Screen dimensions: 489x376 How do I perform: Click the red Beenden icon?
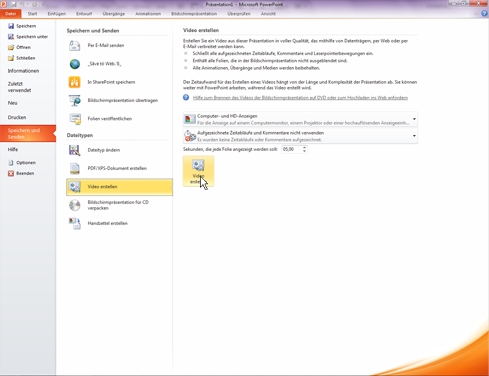pyautogui.click(x=11, y=173)
